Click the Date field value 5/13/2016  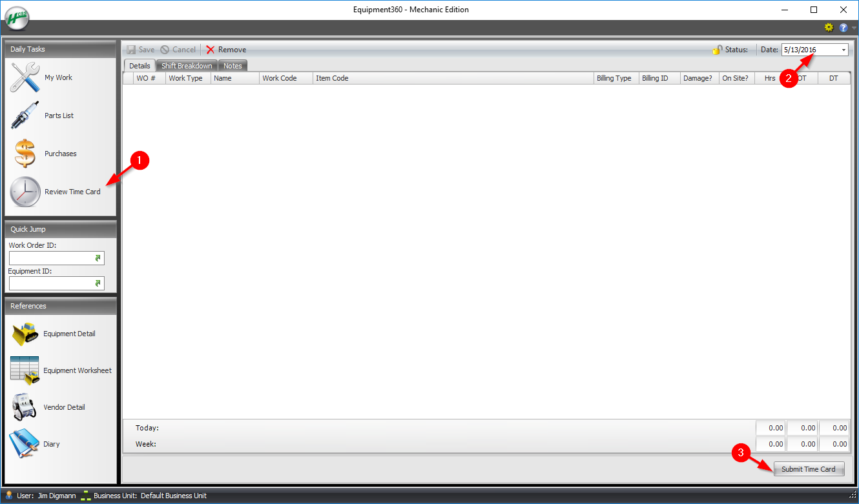[x=800, y=50]
